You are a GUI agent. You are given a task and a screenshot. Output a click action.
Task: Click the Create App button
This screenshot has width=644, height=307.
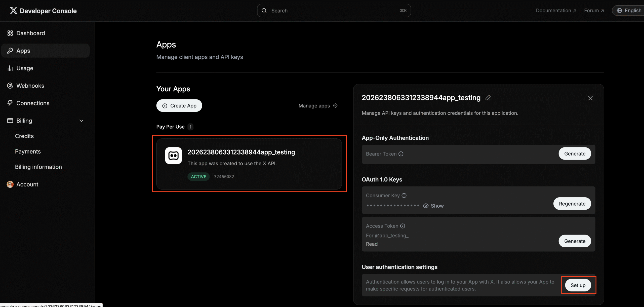[x=179, y=106]
